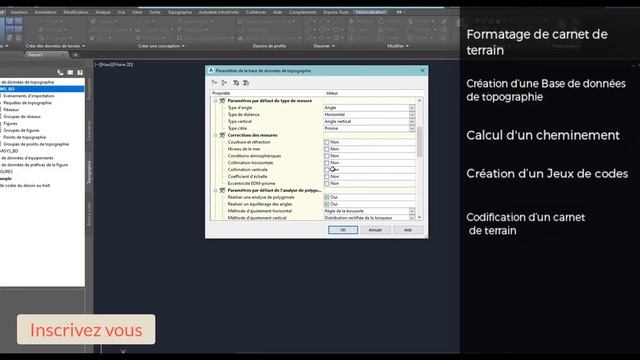
Task: Click the first icon in the Toolspace panel header
Action: coord(60,72)
